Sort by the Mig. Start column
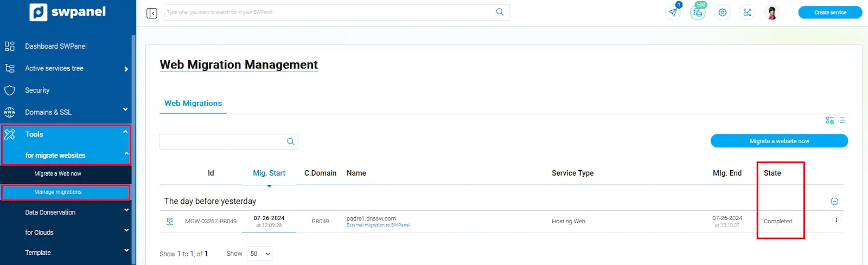The width and height of the screenshot is (868, 265). tap(269, 173)
